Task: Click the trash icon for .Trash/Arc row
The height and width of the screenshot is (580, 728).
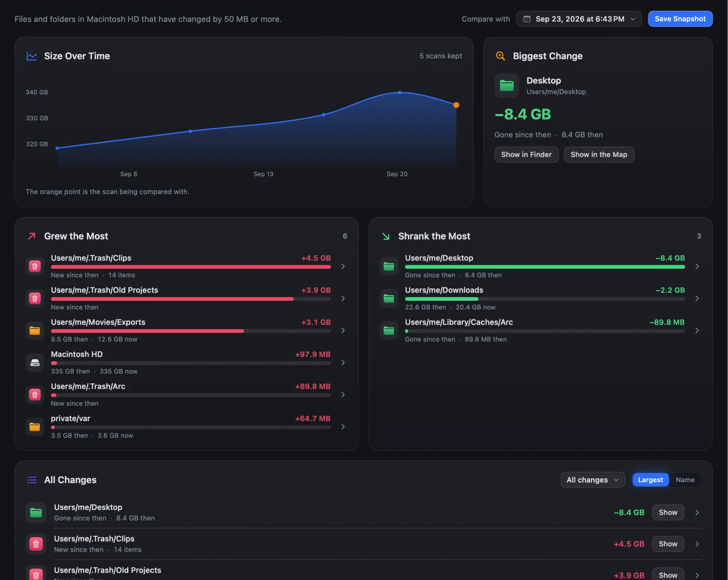Action: [x=35, y=395]
